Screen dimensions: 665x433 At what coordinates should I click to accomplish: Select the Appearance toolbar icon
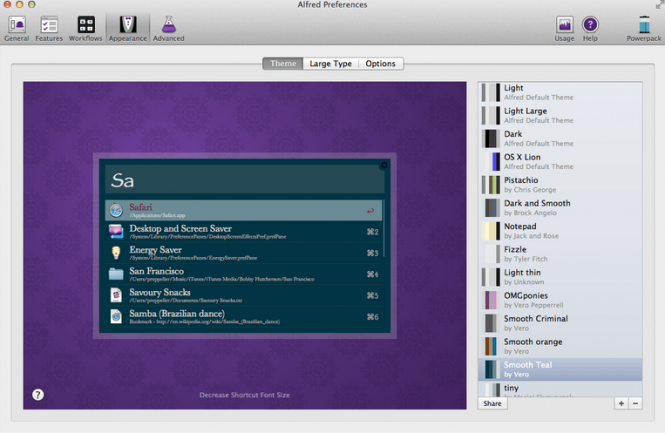coord(128,29)
